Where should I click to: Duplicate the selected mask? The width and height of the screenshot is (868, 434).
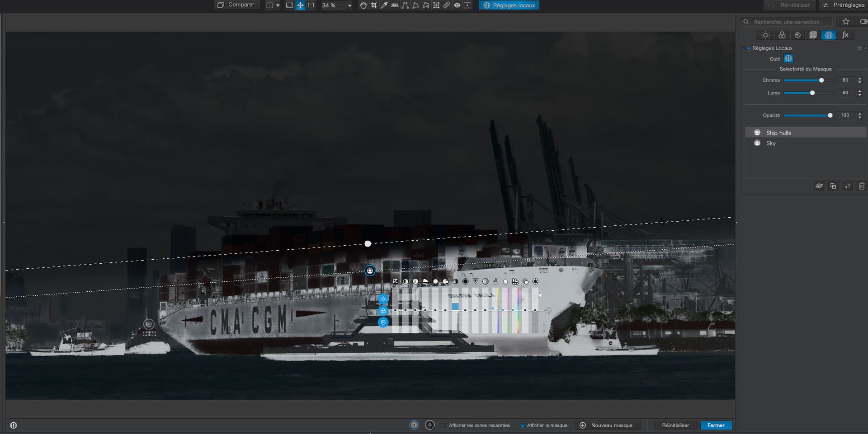(x=833, y=186)
